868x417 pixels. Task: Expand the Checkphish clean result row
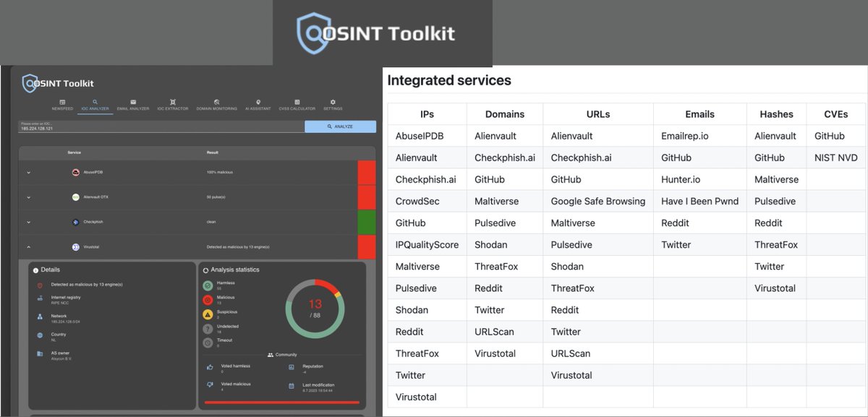point(28,222)
